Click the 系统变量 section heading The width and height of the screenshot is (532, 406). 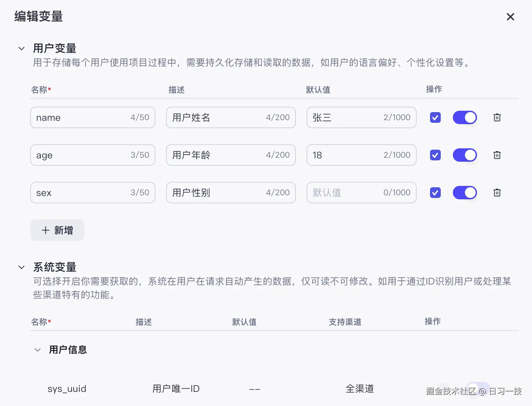pos(55,267)
